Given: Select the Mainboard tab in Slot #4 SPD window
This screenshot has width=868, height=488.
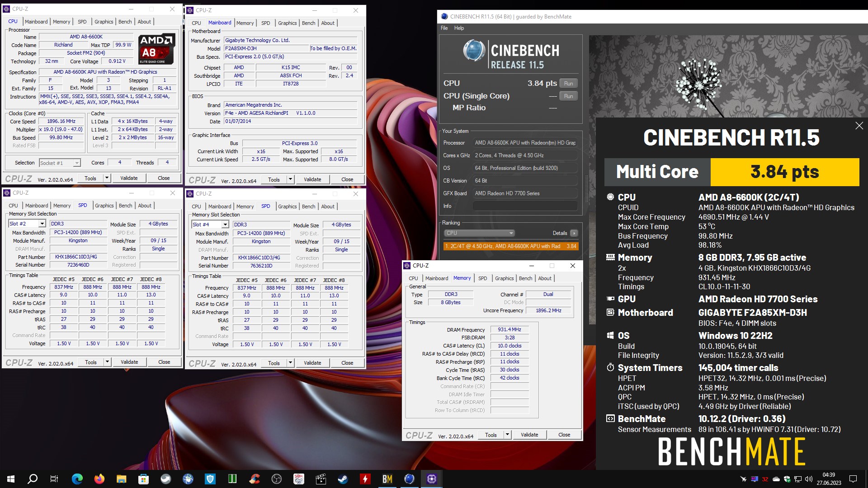Looking at the screenshot, I should point(220,206).
